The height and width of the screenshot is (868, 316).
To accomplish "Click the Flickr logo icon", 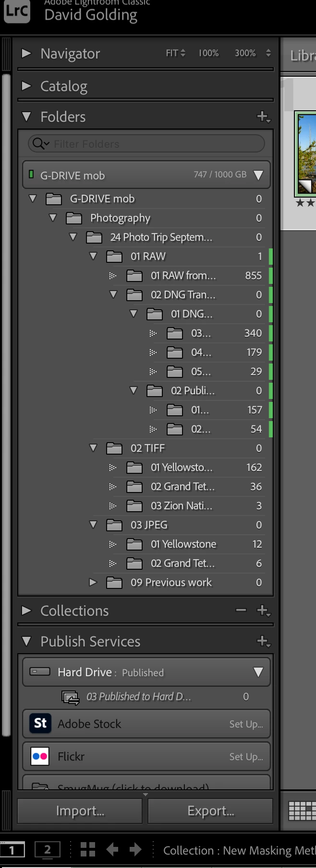I will coord(40,756).
